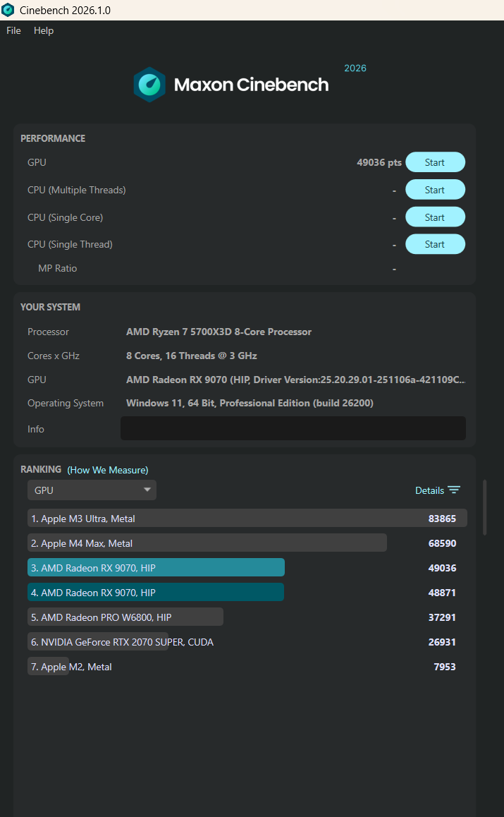Image resolution: width=504 pixels, height=817 pixels.
Task: Click the Cinebench title bar app icon
Action: (8, 10)
